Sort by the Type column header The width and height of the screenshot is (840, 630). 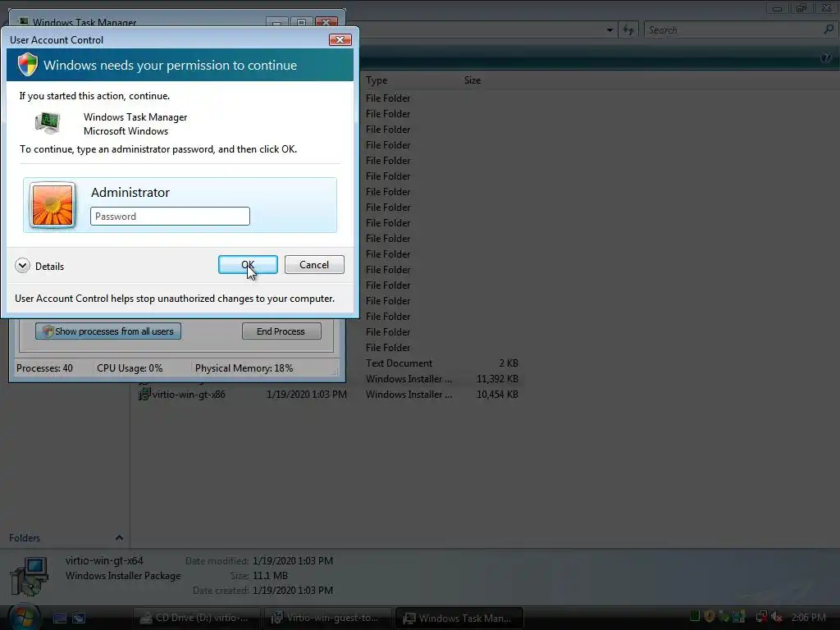[377, 80]
